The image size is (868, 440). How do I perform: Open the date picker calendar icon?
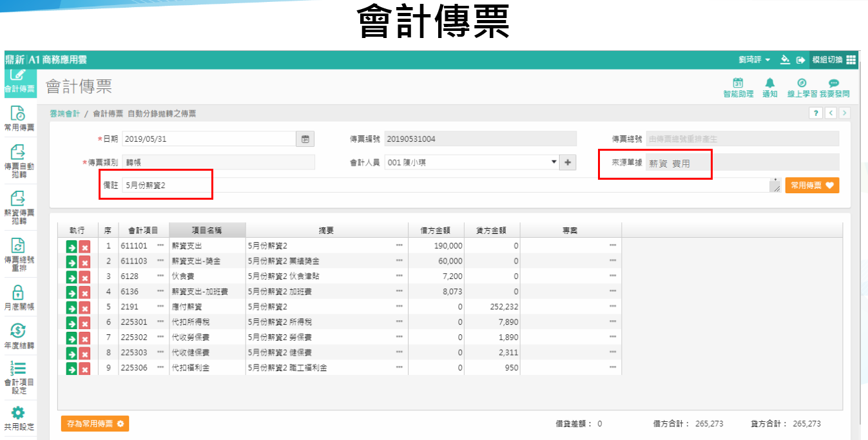(x=305, y=139)
